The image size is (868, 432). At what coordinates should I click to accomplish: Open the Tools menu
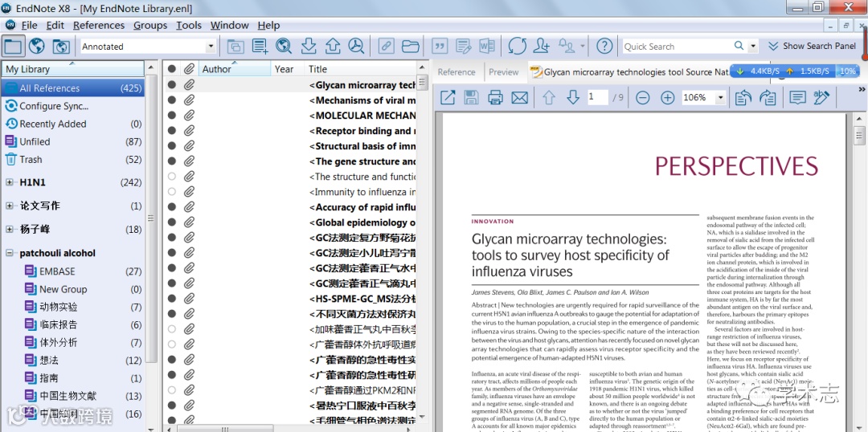pyautogui.click(x=189, y=26)
